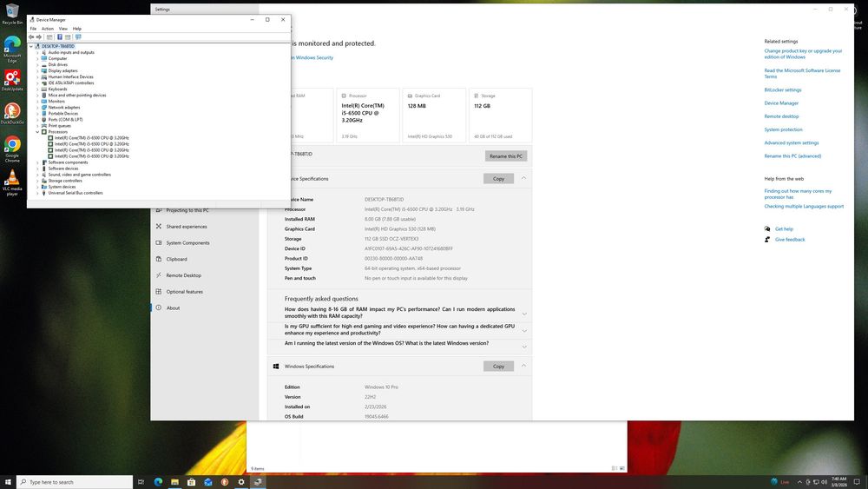
Task: Show hidden system tray icons
Action: 799,482
